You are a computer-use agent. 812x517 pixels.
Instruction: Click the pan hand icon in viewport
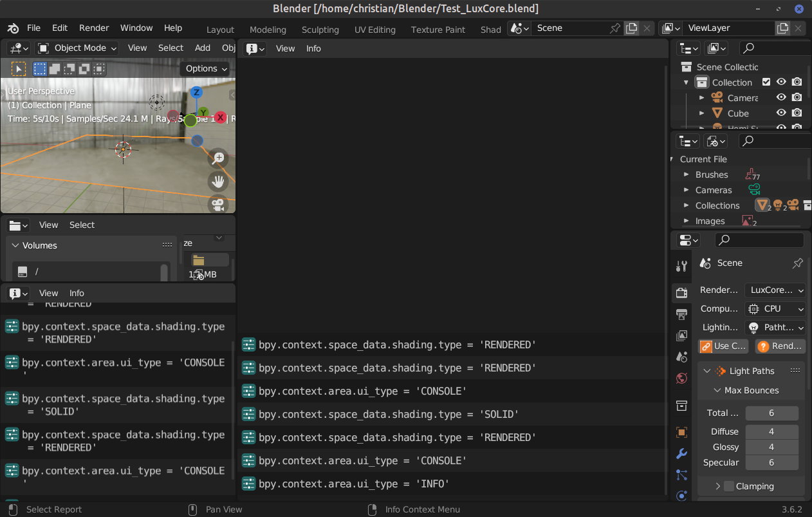pyautogui.click(x=219, y=182)
